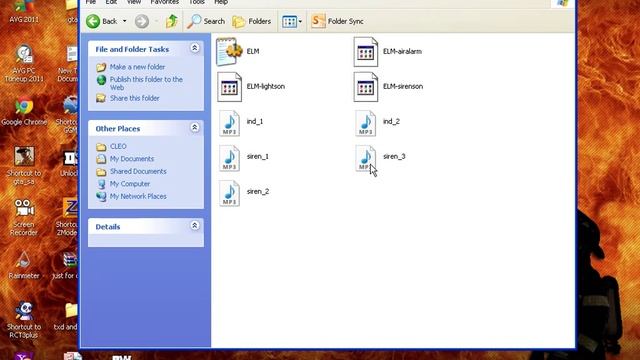Click the siren_2 file name
Viewport: 640px width, 360px height.
258,191
